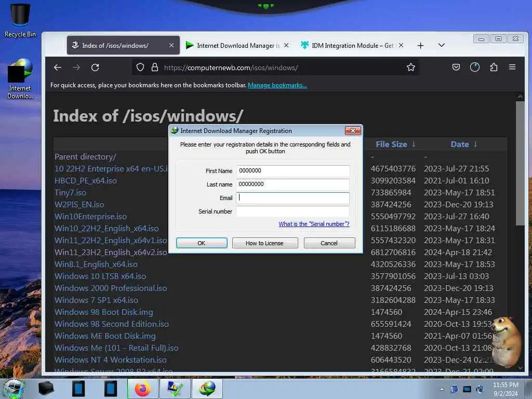Open the tracking protection shield icon
The width and height of the screenshot is (532, 399).
(140, 67)
